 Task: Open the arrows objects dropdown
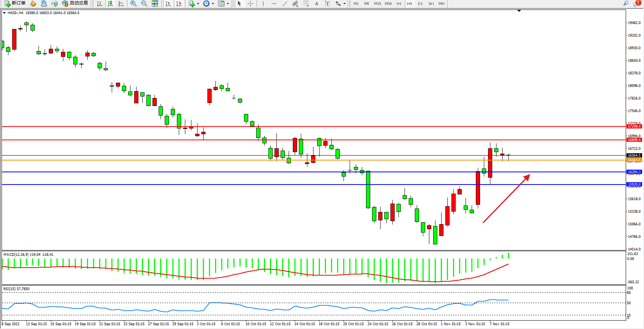click(x=344, y=4)
